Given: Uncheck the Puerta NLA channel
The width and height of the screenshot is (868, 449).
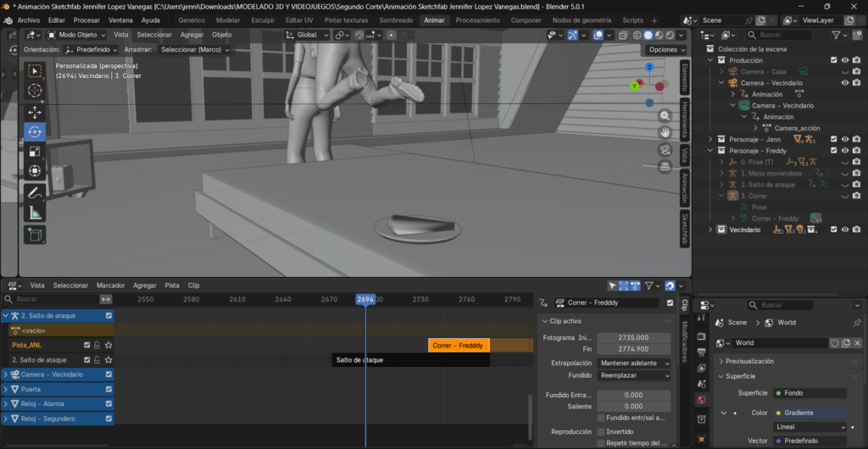Looking at the screenshot, I should click(x=109, y=390).
